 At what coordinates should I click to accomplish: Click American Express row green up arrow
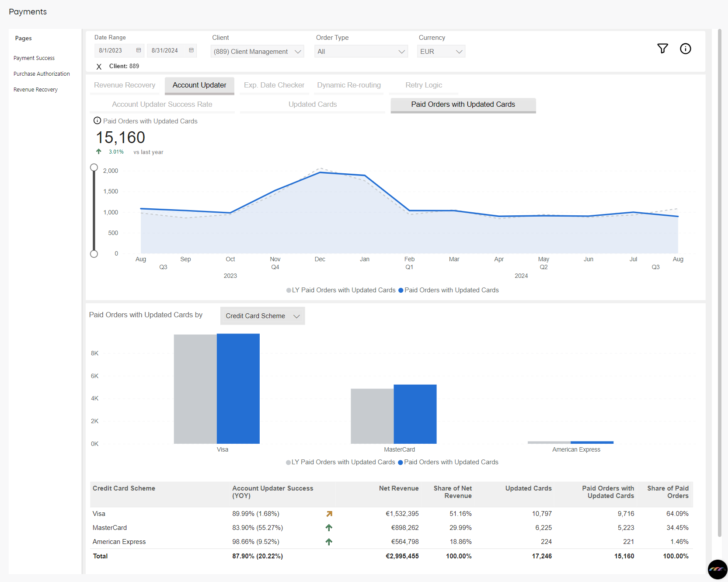pos(329,542)
